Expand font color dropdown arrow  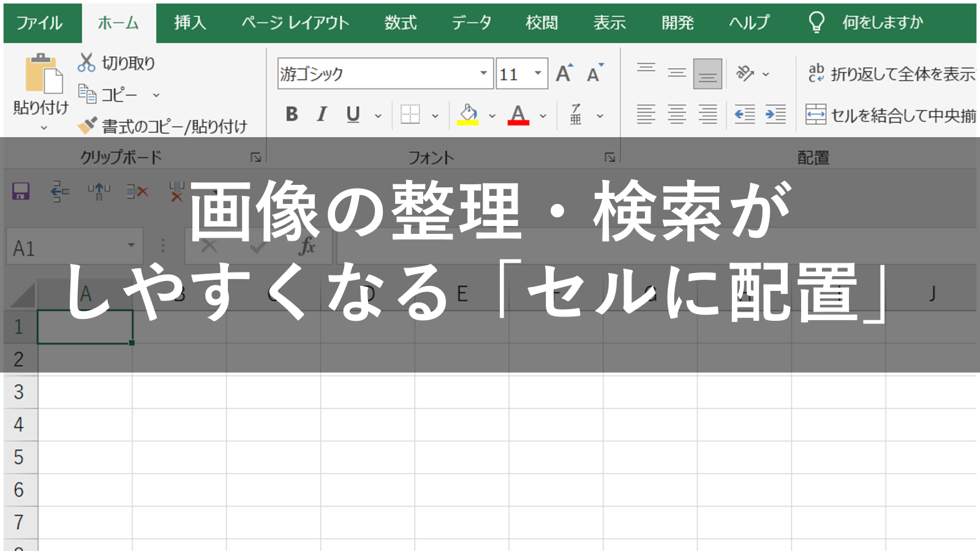(x=543, y=116)
